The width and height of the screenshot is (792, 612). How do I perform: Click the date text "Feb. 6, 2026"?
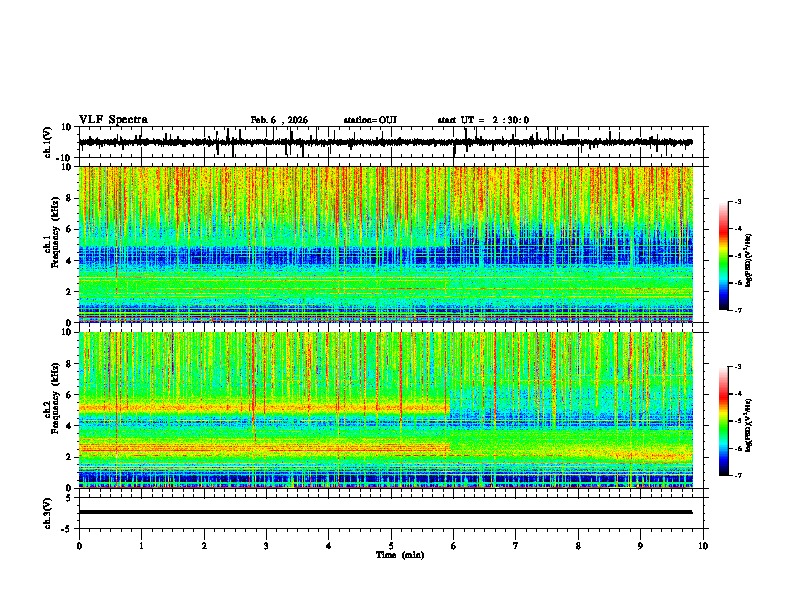pos(279,120)
